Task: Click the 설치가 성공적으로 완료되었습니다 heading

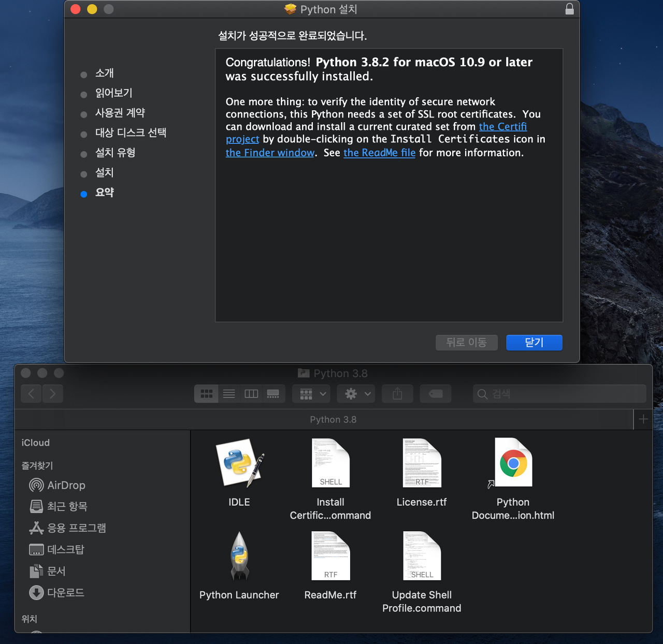Action: pyautogui.click(x=292, y=36)
